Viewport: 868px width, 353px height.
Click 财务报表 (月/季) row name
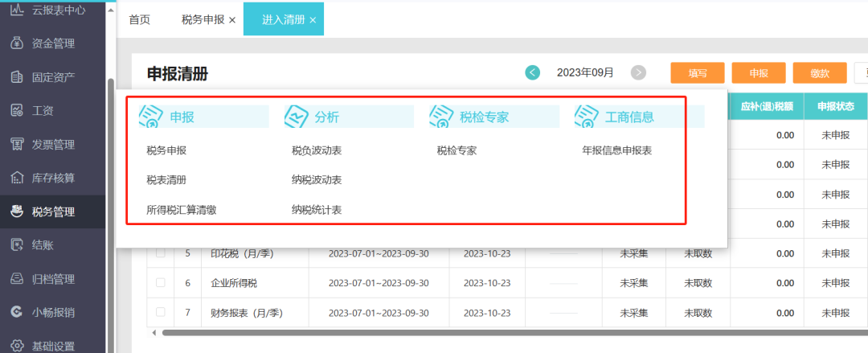point(247,313)
